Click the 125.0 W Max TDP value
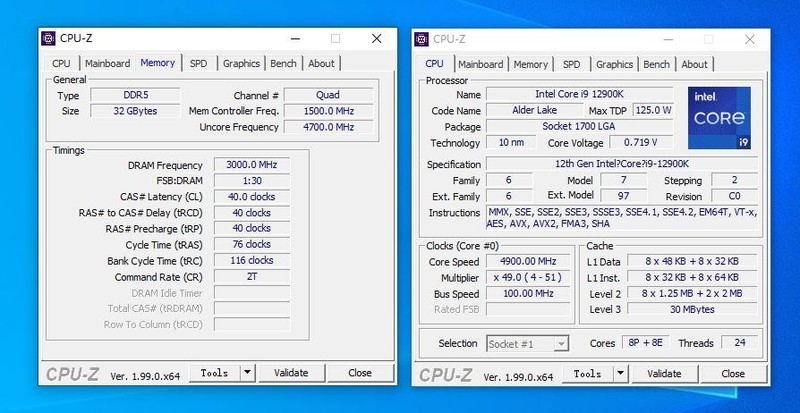The width and height of the screenshot is (800, 413). coord(653,110)
